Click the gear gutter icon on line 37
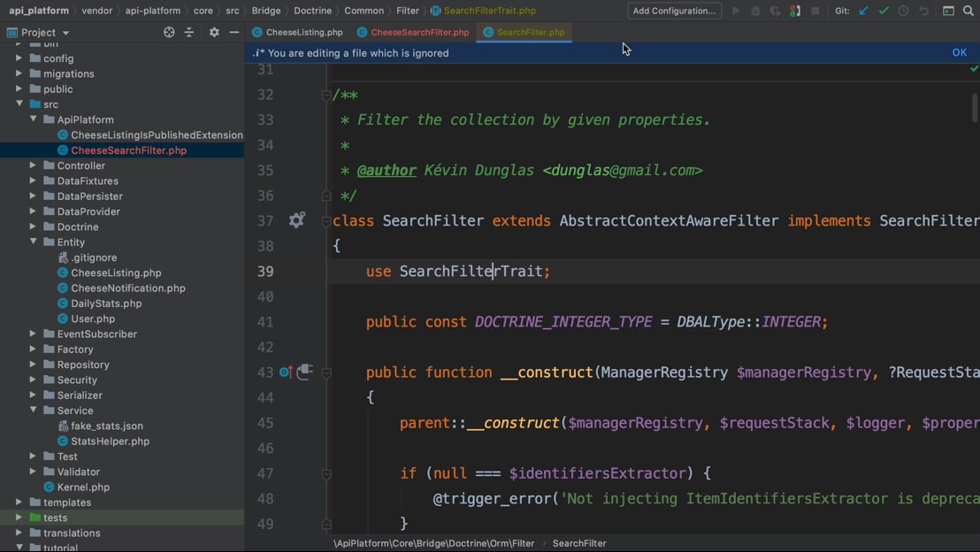This screenshot has width=980, height=552. coord(297,220)
